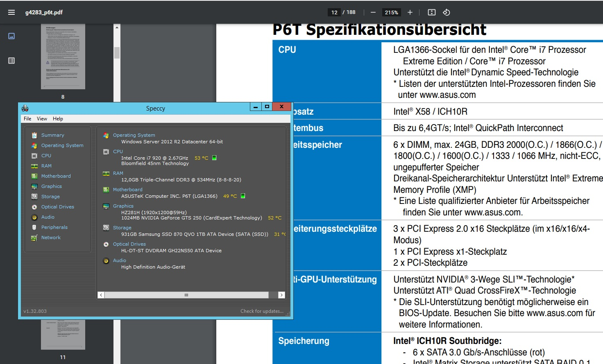
Task: Open the PDF viewer hamburger menu
Action: pyautogui.click(x=11, y=12)
